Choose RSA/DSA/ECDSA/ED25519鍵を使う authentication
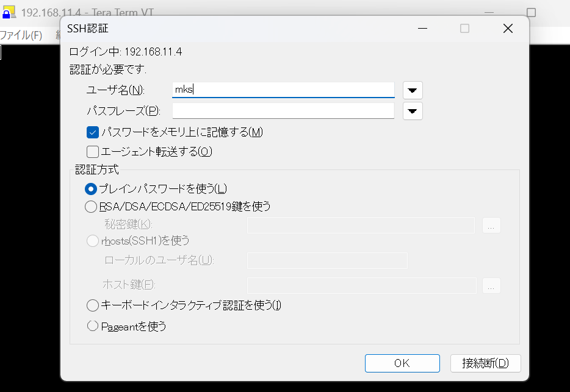The width and height of the screenshot is (570, 392). (x=92, y=207)
